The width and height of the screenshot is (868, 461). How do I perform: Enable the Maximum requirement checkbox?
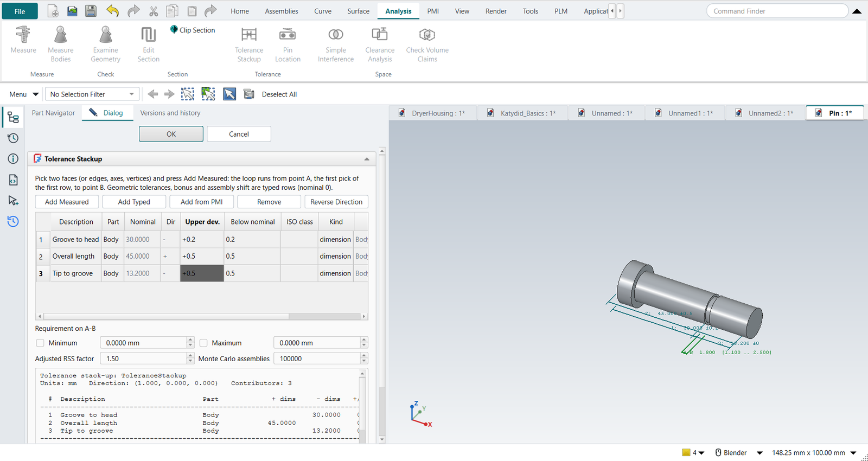click(x=203, y=343)
